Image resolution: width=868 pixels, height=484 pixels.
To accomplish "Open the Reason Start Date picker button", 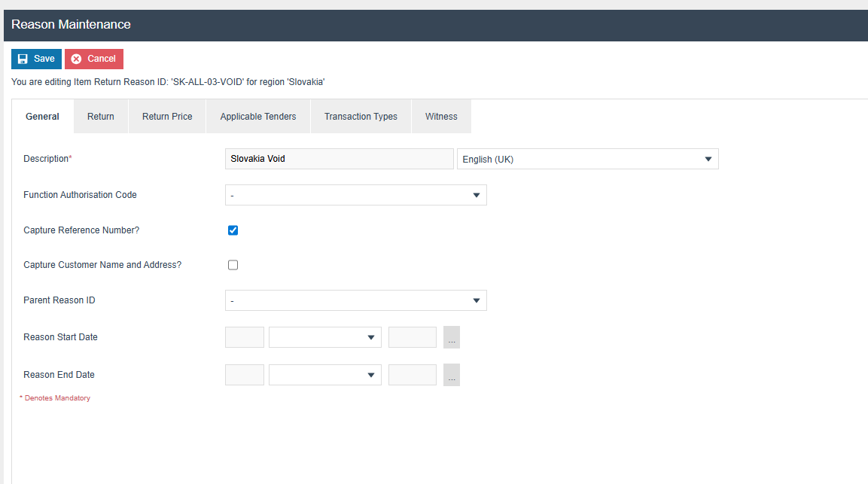I will pos(451,337).
